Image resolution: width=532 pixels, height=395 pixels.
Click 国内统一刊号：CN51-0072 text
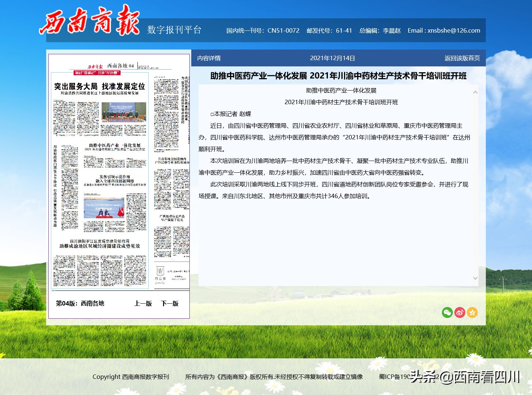click(263, 30)
